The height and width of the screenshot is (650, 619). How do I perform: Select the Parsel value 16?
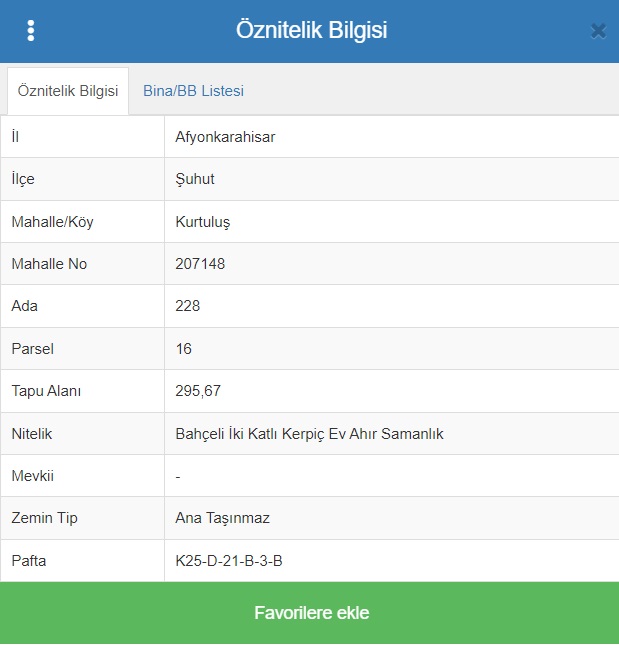click(184, 349)
